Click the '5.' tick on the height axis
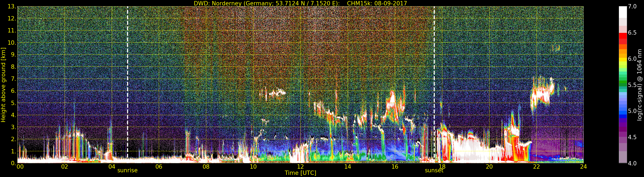Image resolution: width=644 pixels, height=177 pixels. coord(14,103)
